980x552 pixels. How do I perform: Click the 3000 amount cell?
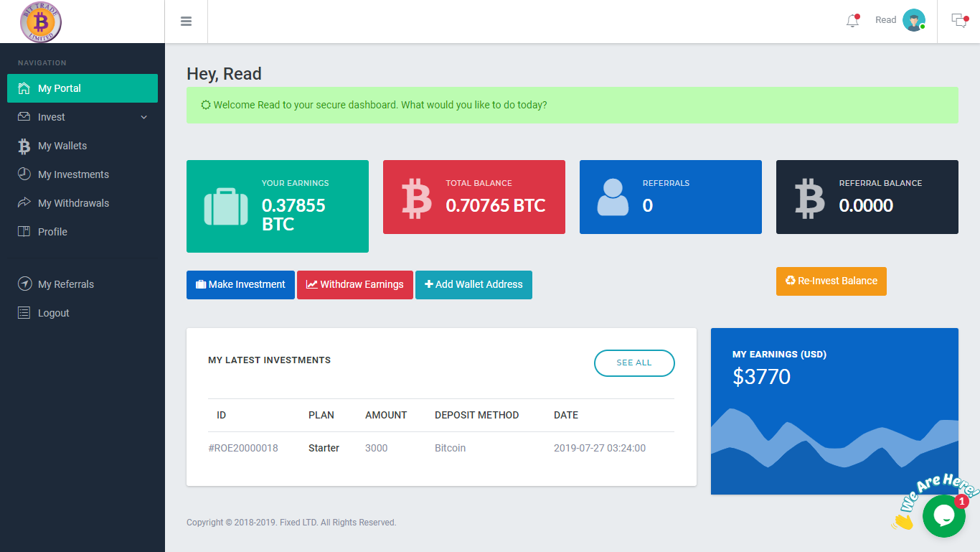376,448
